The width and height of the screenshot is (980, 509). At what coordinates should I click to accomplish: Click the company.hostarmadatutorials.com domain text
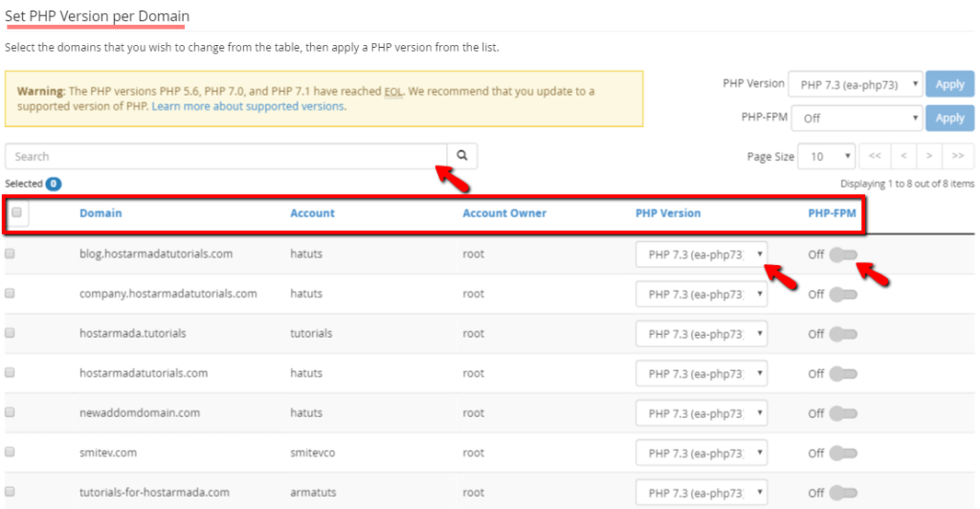168,294
